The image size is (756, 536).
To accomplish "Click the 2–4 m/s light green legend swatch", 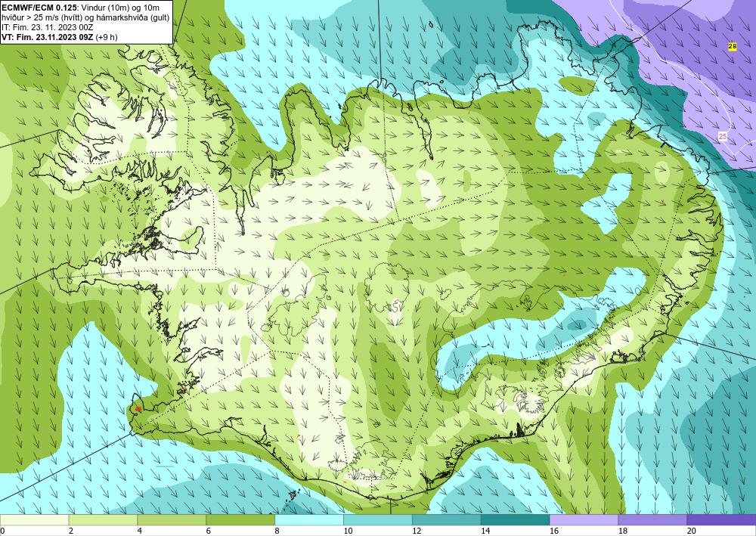I will 103,520.
